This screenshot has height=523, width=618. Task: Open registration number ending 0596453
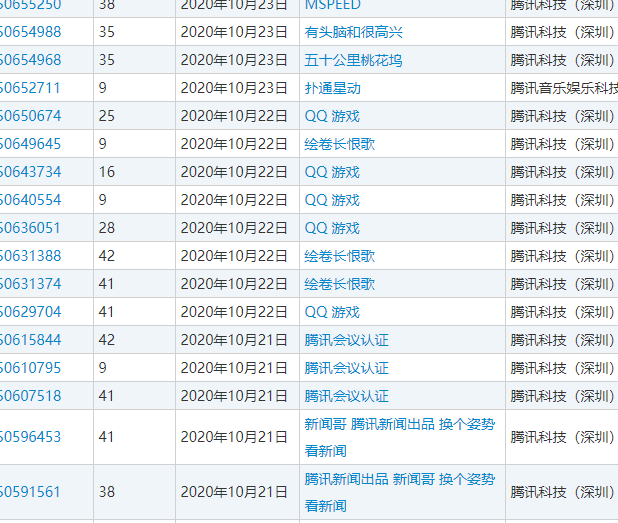click(x=30, y=437)
